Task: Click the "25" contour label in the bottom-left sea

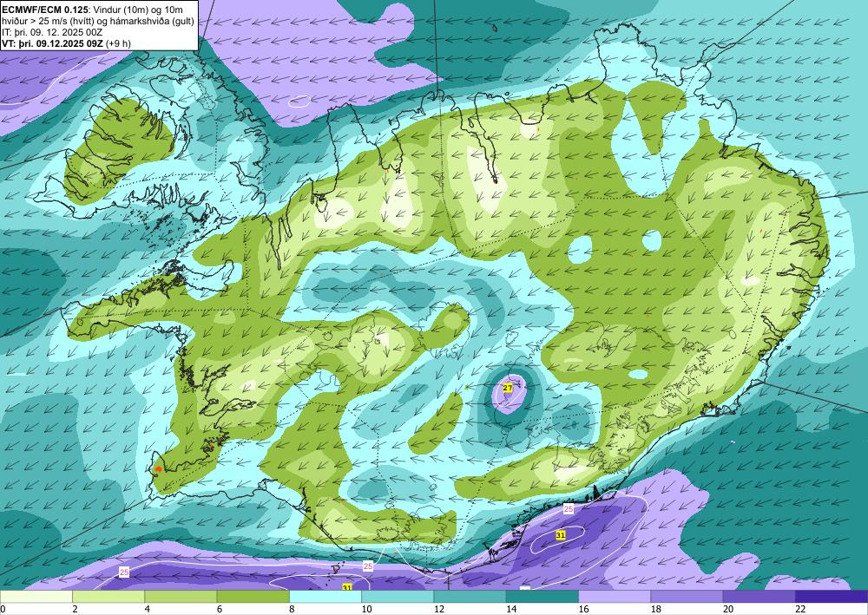Action: coord(124,572)
